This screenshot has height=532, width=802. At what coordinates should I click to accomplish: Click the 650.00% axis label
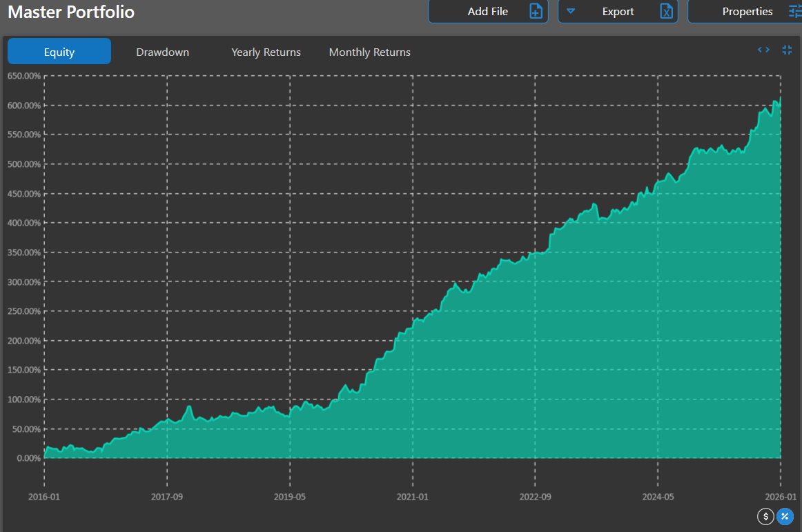pyautogui.click(x=24, y=76)
